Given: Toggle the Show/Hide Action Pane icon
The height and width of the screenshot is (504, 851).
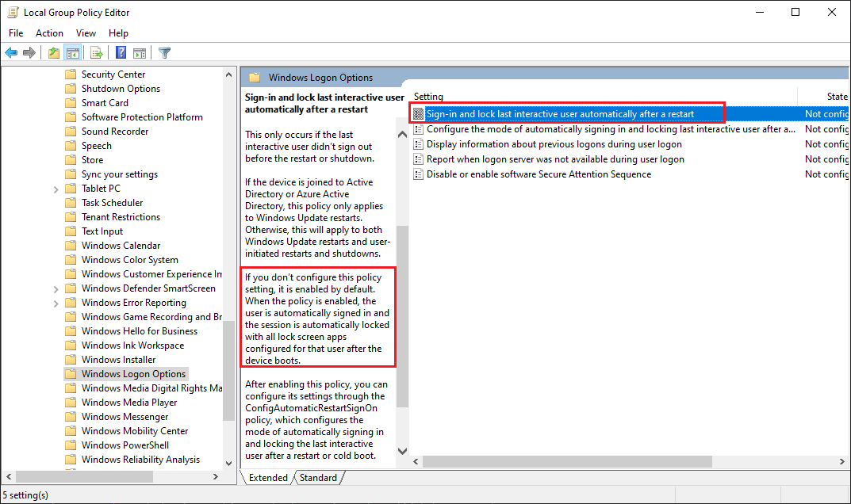Looking at the screenshot, I should 140,52.
